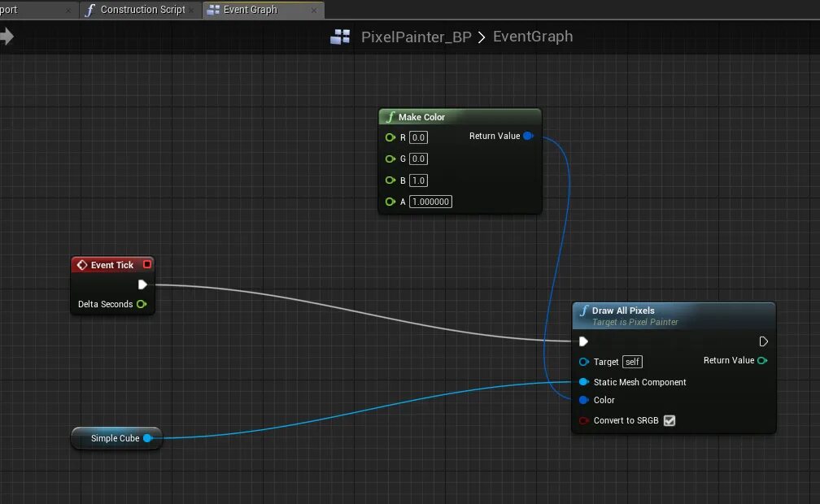Viewport: 820px width, 504px height.
Task: Click Draw All Pixels execution input pin
Action: tap(583, 341)
